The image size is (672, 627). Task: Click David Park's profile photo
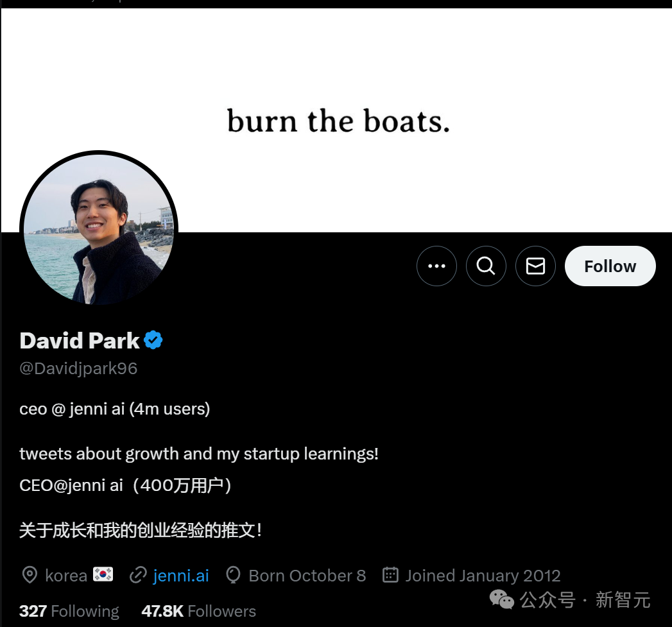[98, 228]
